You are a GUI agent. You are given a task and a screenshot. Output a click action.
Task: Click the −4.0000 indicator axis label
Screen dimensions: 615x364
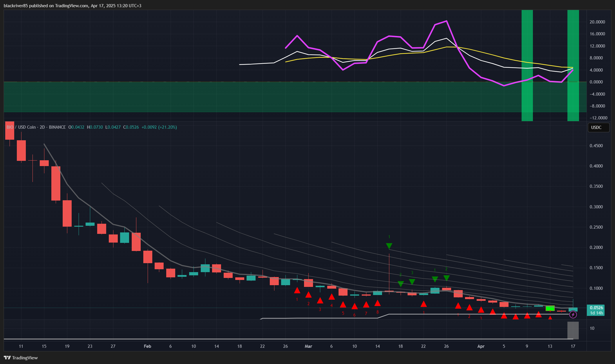coord(597,94)
